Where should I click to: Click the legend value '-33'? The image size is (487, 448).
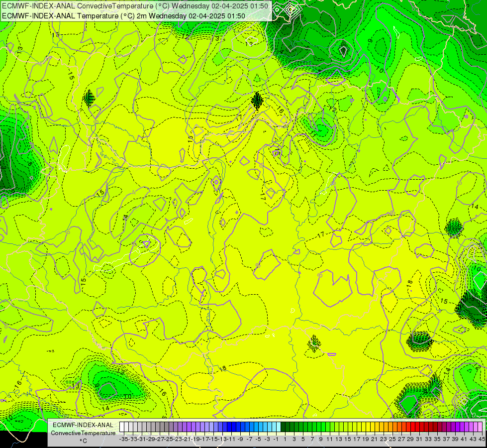click(133, 440)
